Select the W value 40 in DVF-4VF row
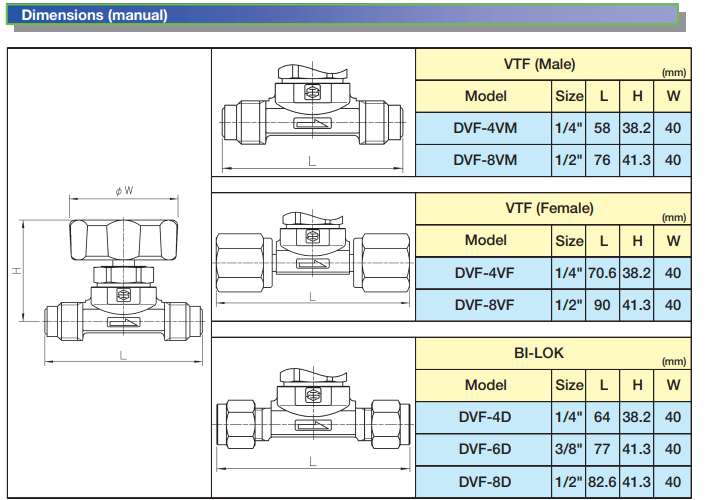The width and height of the screenshot is (707, 500). (x=673, y=273)
